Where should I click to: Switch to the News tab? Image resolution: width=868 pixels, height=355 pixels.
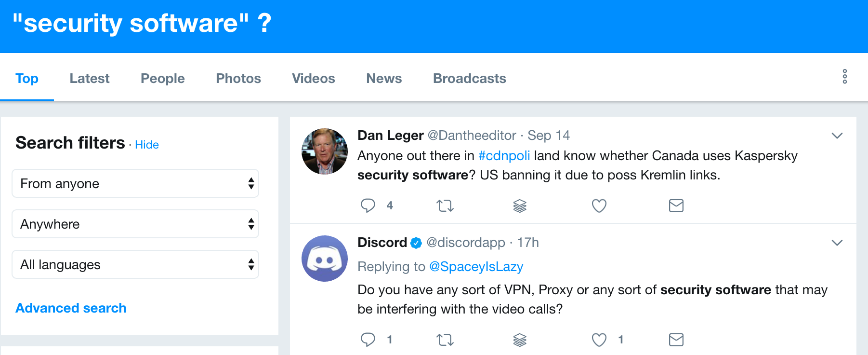384,78
